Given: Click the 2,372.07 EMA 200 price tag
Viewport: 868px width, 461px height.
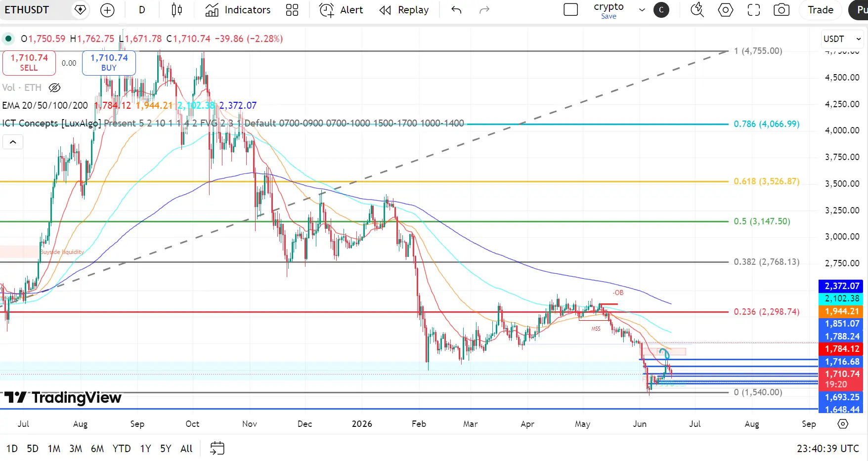Looking at the screenshot, I should coord(841,286).
